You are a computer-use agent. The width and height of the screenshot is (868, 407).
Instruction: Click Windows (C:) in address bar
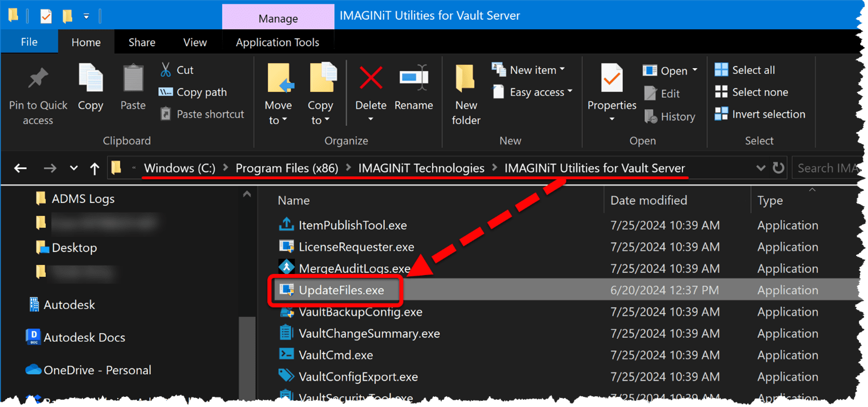pos(180,168)
